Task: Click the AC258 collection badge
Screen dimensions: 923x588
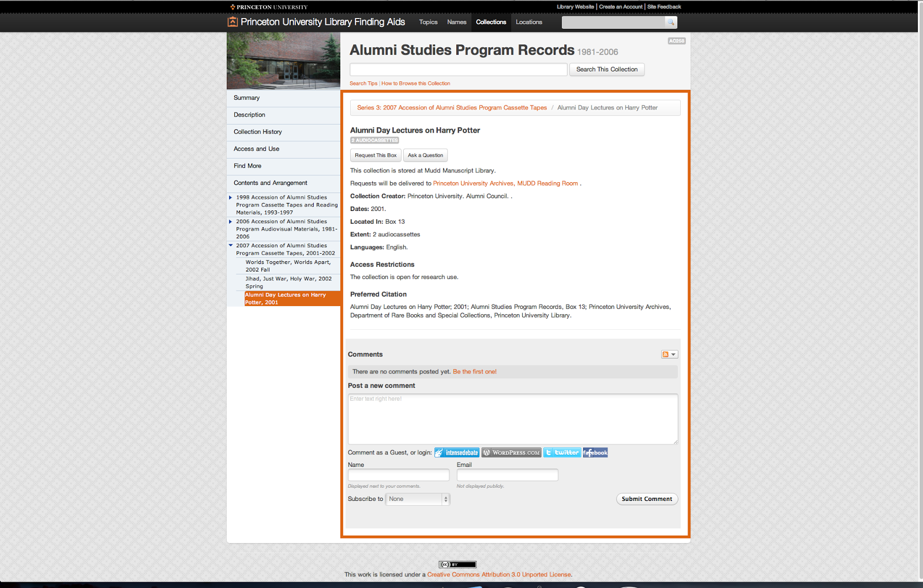Action: 677,41
